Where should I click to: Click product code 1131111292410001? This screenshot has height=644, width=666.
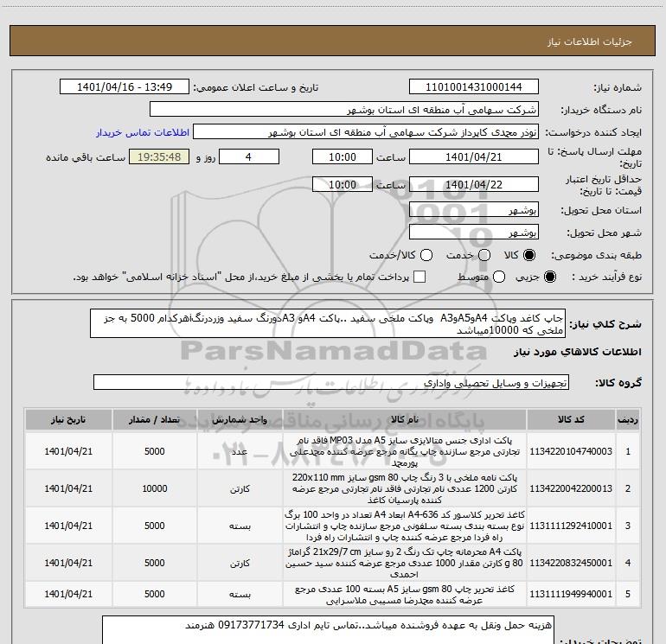[x=571, y=526]
